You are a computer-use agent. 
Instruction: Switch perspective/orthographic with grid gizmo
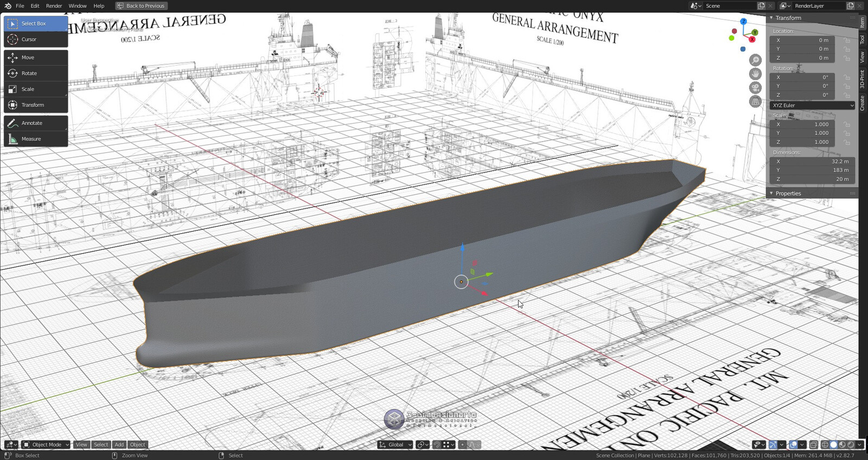755,101
